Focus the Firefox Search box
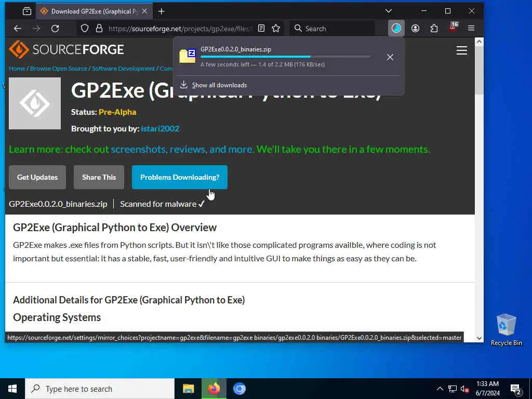This screenshot has width=532, height=399. [332, 29]
